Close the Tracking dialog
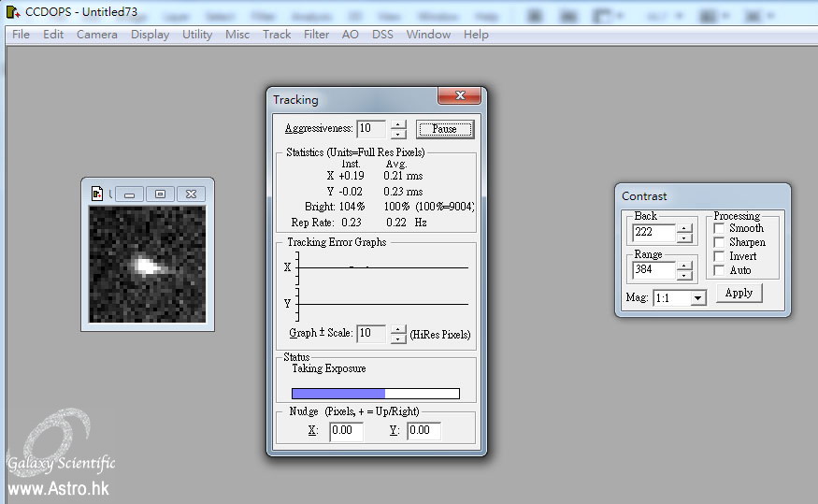 click(x=459, y=97)
